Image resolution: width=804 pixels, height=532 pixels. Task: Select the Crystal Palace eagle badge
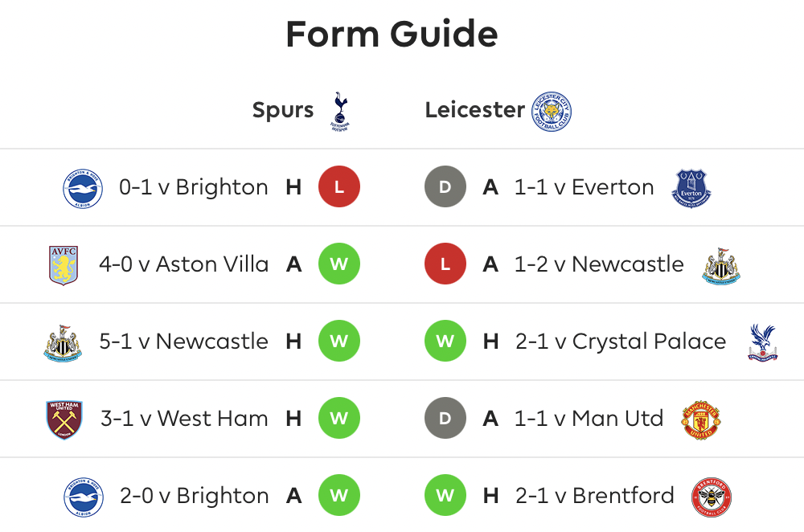coord(763,342)
